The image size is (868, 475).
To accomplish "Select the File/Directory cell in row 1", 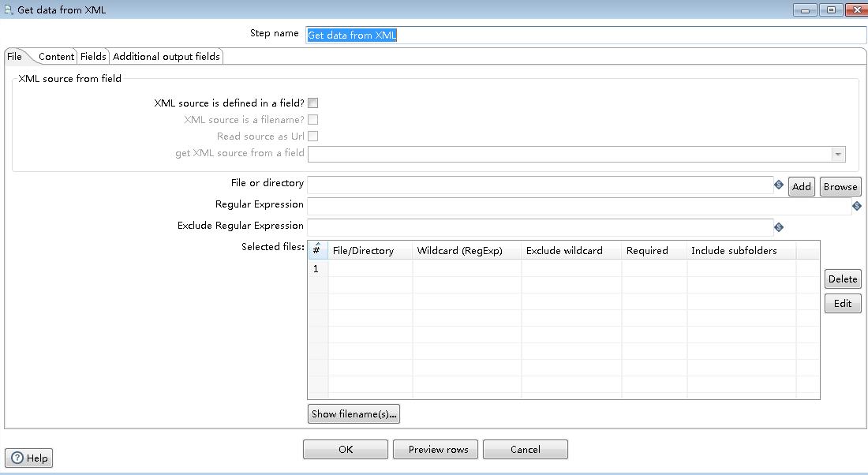I will tap(371, 268).
